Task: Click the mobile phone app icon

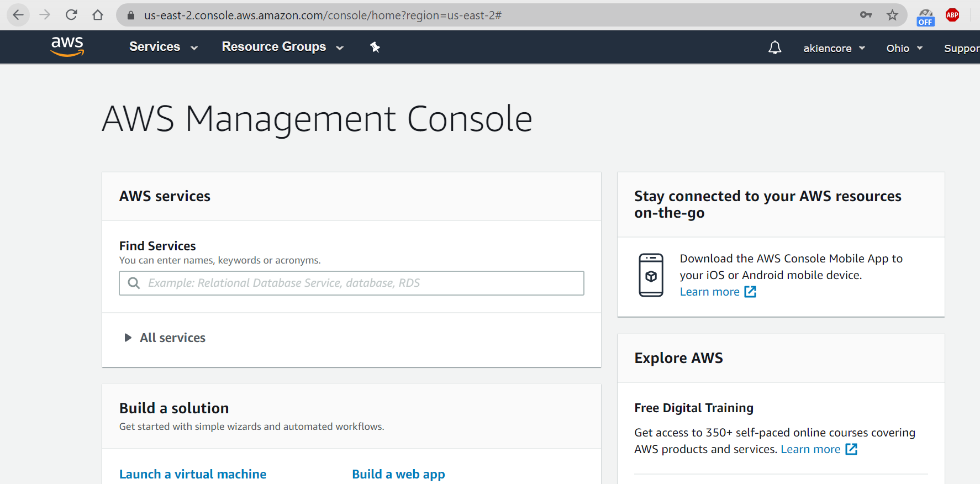Action: pos(651,275)
